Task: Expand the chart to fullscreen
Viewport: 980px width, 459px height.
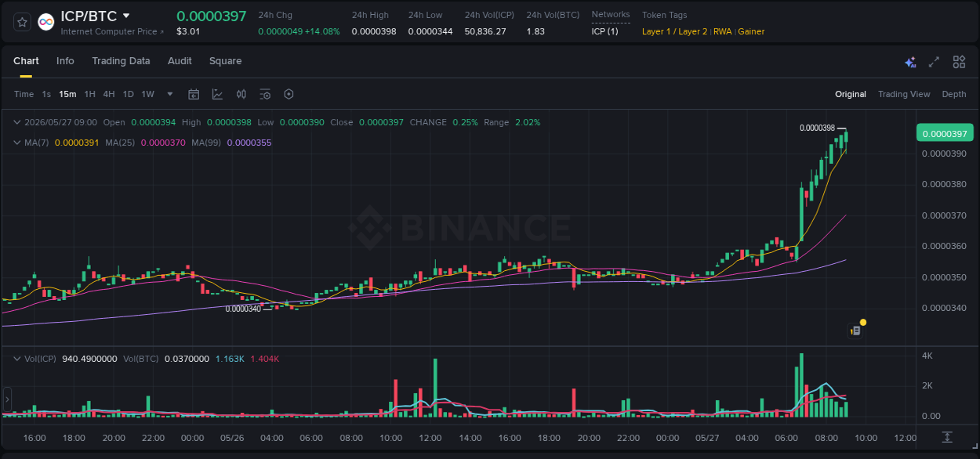Action: tap(934, 62)
